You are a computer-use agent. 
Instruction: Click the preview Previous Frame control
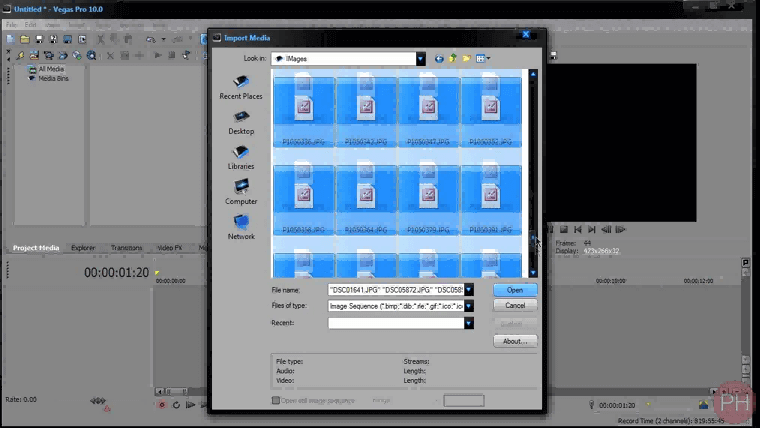[606, 229]
